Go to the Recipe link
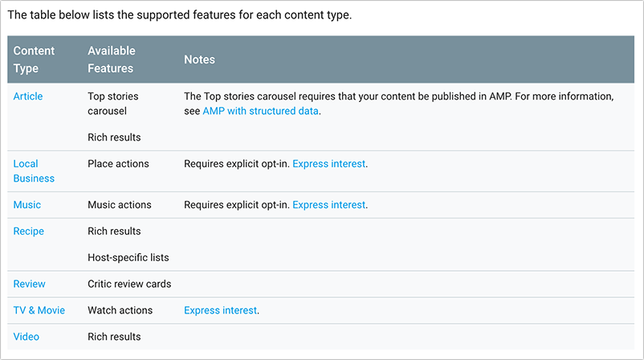 click(29, 231)
